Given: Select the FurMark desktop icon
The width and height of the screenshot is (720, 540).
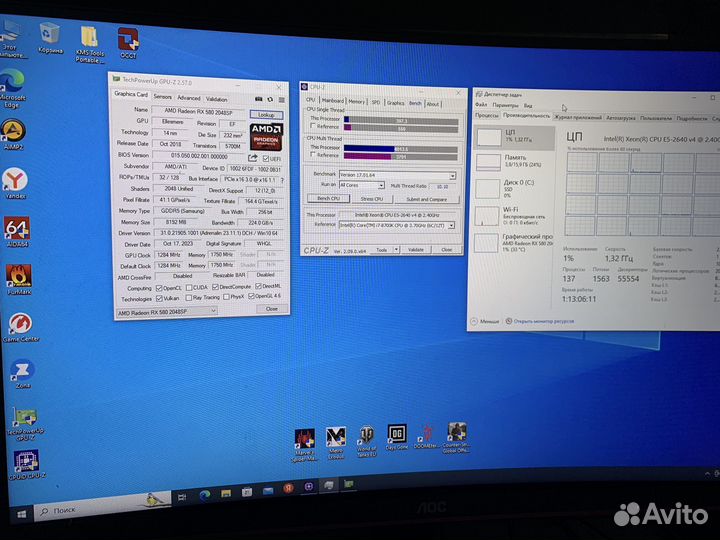Looking at the screenshot, I should tap(19, 279).
